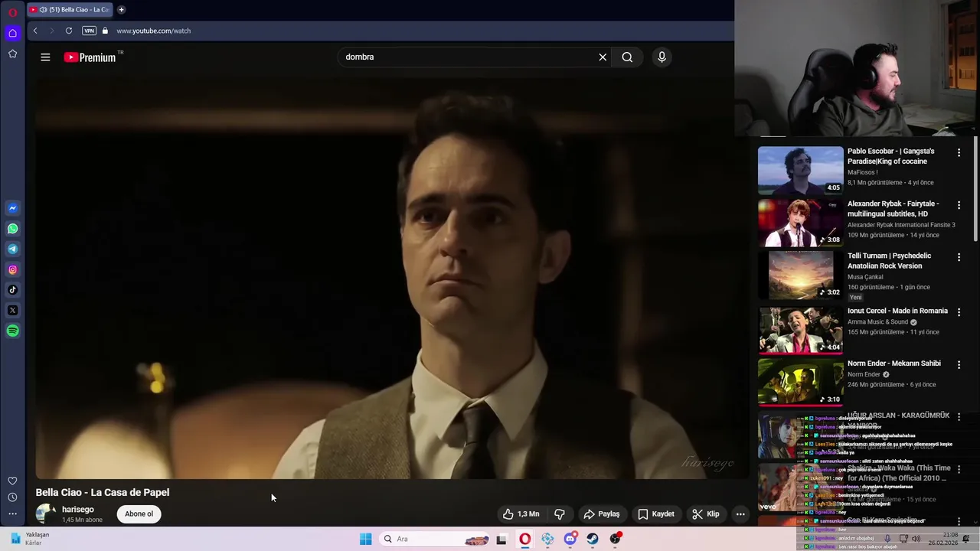Go back using the browser back arrow
The width and height of the screenshot is (980, 551).
pos(35,31)
